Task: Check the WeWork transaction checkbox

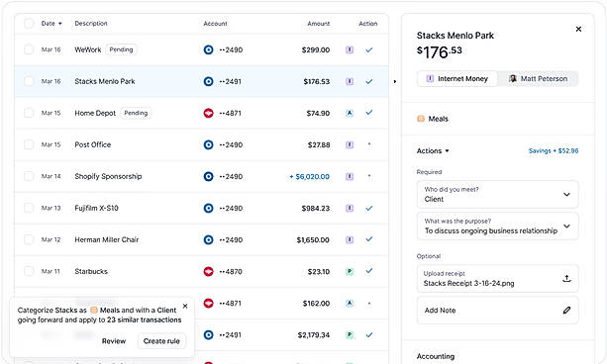Action: click(29, 49)
